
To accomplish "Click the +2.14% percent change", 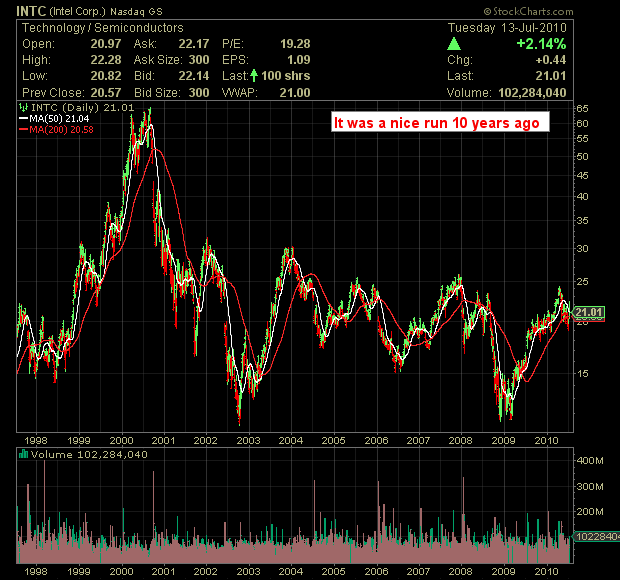I will (541, 43).
